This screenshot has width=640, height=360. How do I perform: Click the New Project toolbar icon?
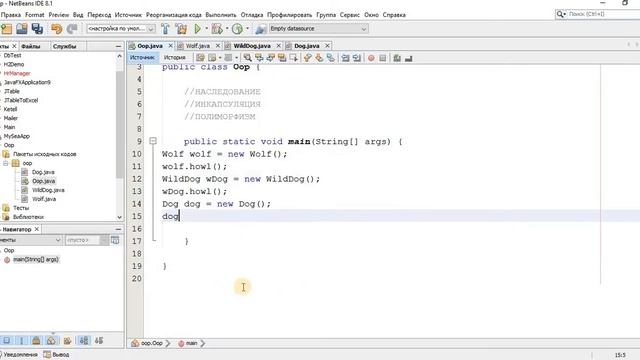point(7,29)
